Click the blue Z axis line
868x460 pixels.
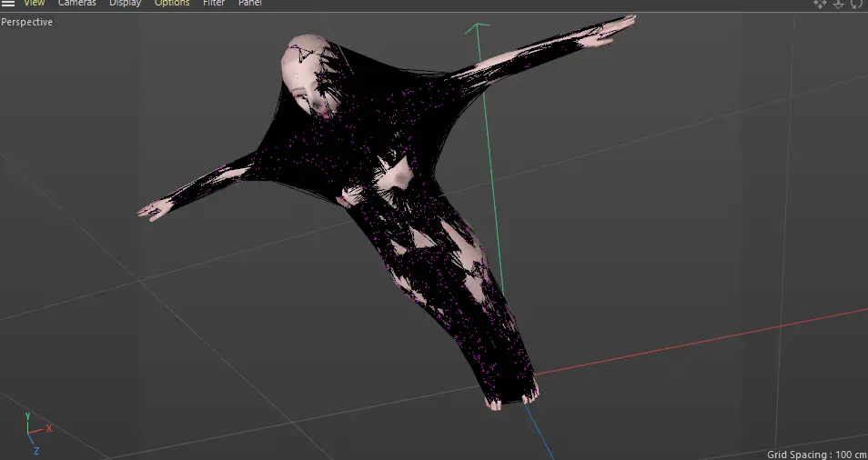tap(541, 435)
